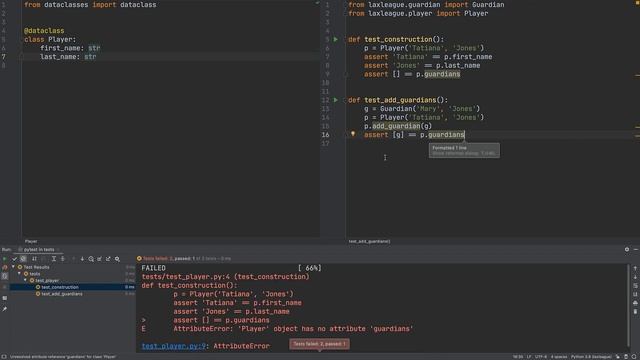Viewport: 640px width, 360px height.
Task: Click 'from laxleague.guardian import Guardian' line
Action: (x=426, y=5)
